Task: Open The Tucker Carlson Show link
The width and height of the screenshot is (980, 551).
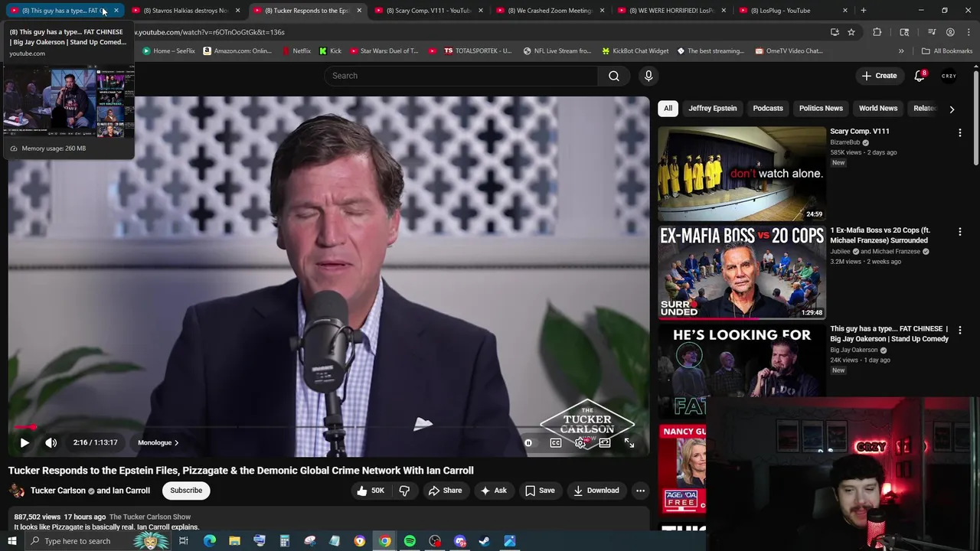Action: click(150, 517)
